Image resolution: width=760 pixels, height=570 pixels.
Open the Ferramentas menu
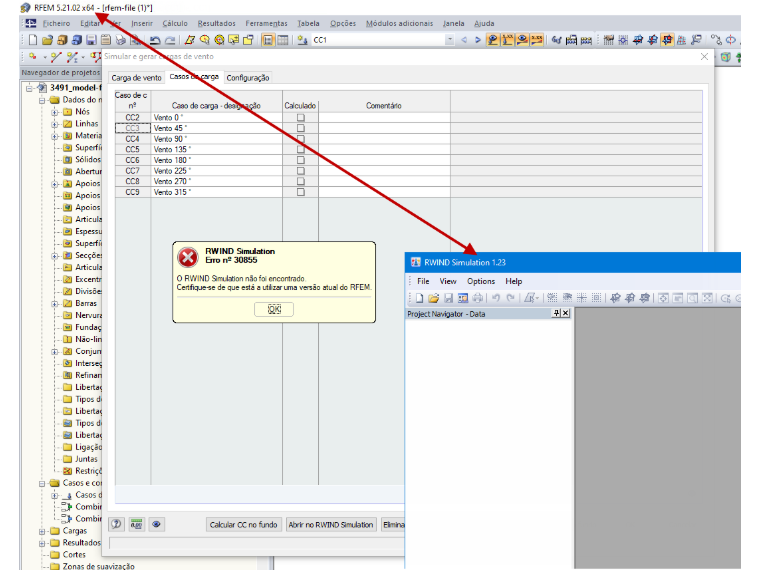point(266,23)
